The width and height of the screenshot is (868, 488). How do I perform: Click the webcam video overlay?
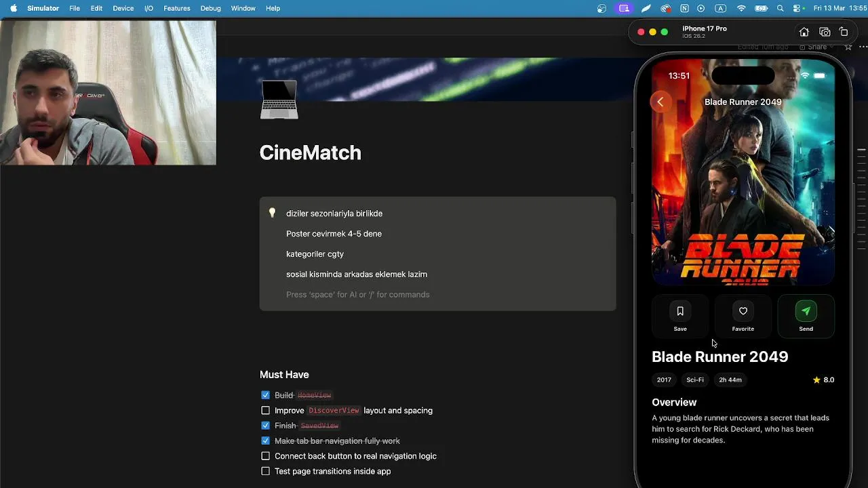click(x=108, y=92)
